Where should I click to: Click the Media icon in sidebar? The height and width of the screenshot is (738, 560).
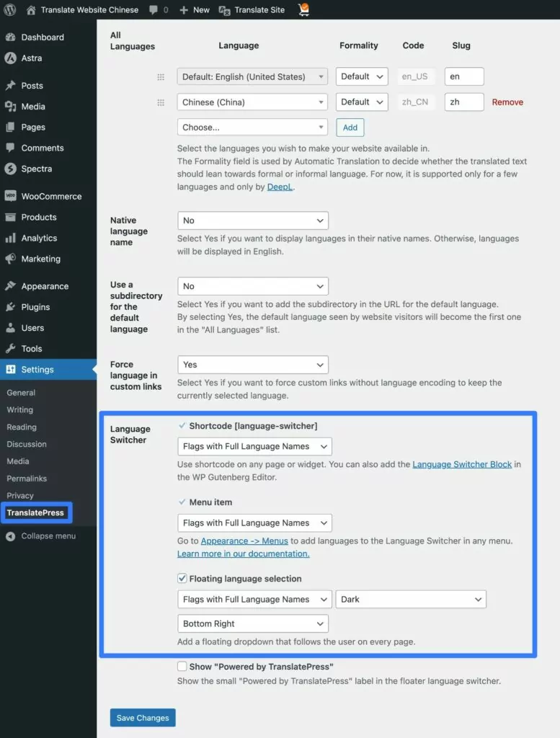pyautogui.click(x=10, y=107)
